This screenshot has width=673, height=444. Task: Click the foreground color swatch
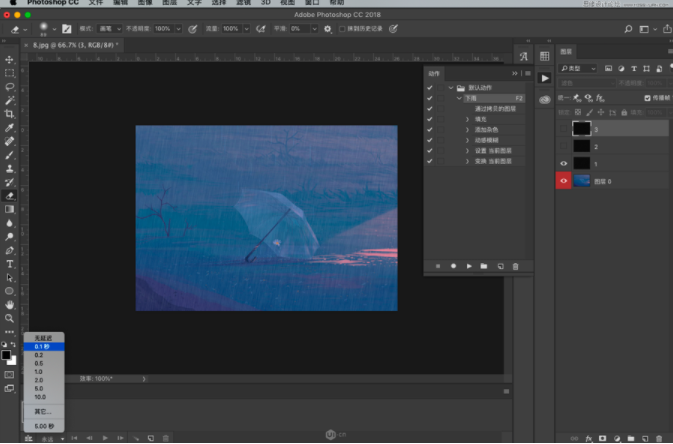6,355
